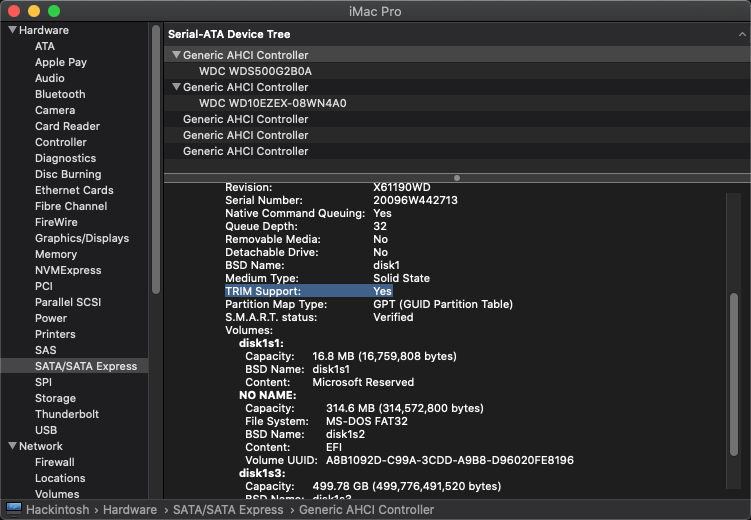Collapse second Generic AHCI Controller disclosure triangle
Image resolution: width=751 pixels, height=520 pixels.
click(176, 87)
